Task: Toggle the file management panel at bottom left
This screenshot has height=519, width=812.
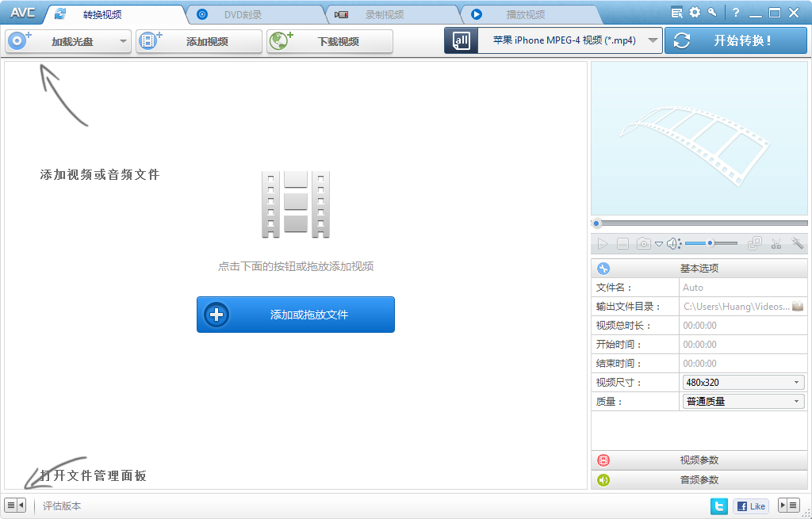Action: [x=15, y=506]
